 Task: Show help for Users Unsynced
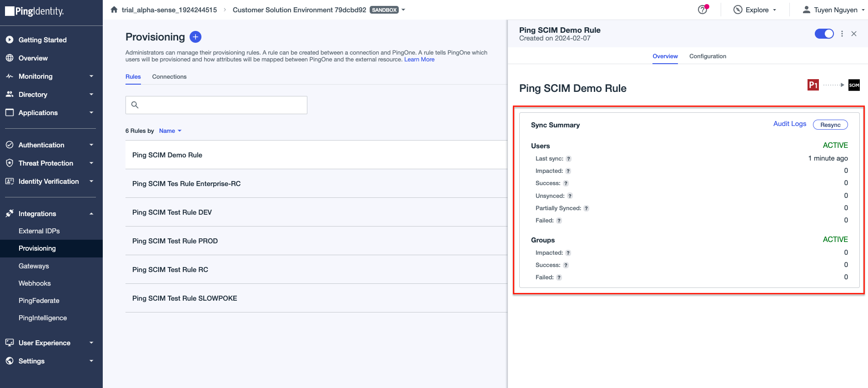click(x=570, y=196)
